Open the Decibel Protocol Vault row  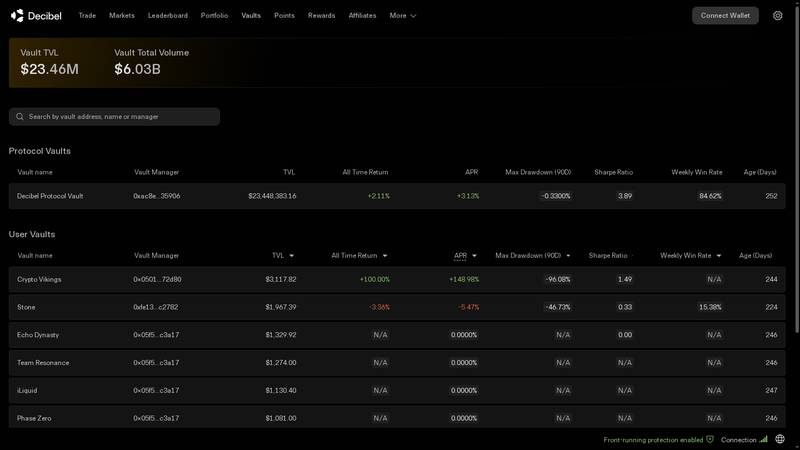(397, 196)
